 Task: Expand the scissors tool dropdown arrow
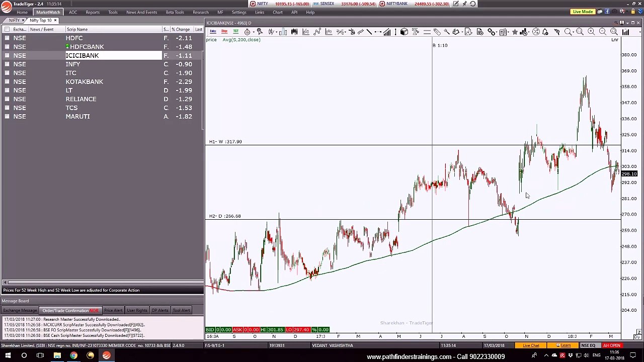[x=345, y=32]
